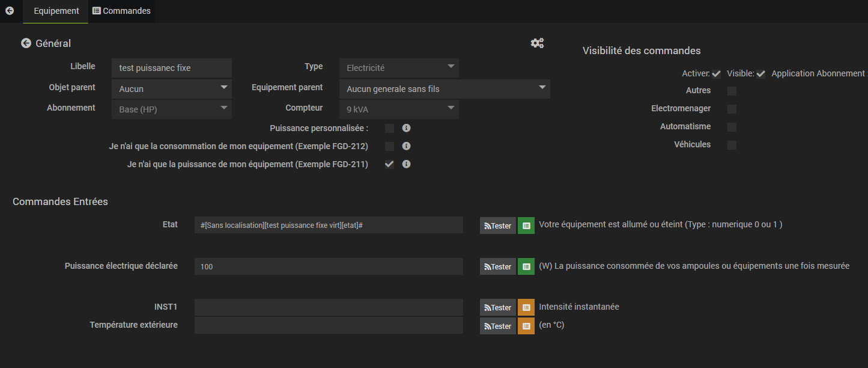868x368 pixels.
Task: Click orange list icon for INST1
Action: coord(526,307)
